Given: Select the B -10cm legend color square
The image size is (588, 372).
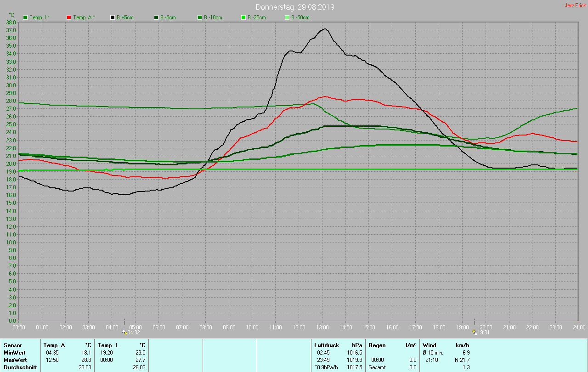Looking at the screenshot, I should click(200, 17).
